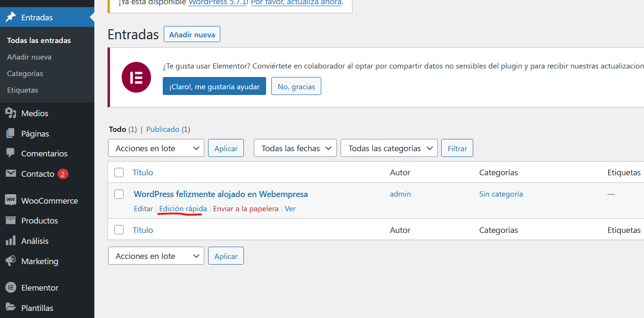Open WooCommerce menu label
This screenshot has width=644, height=318.
coord(50,201)
